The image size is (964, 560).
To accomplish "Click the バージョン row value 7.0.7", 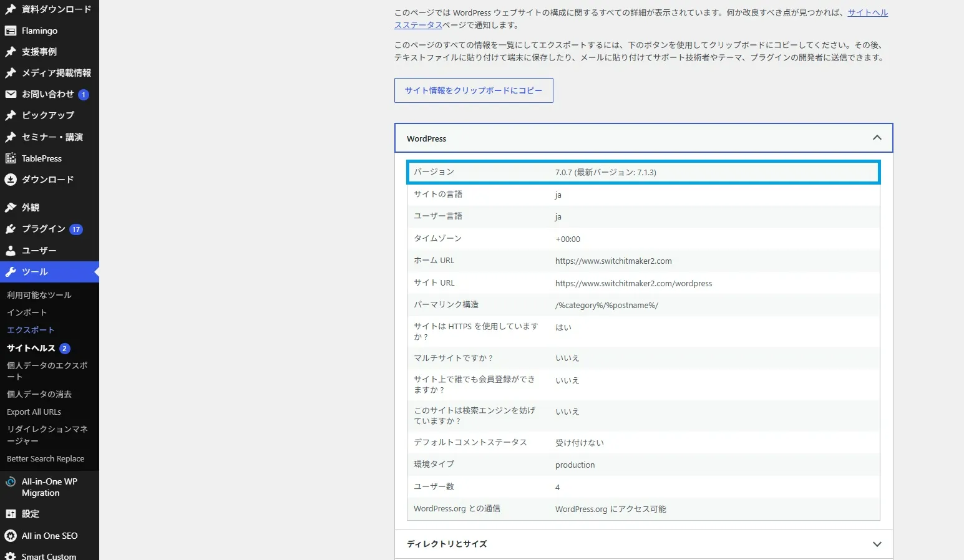I will pyautogui.click(x=606, y=173).
